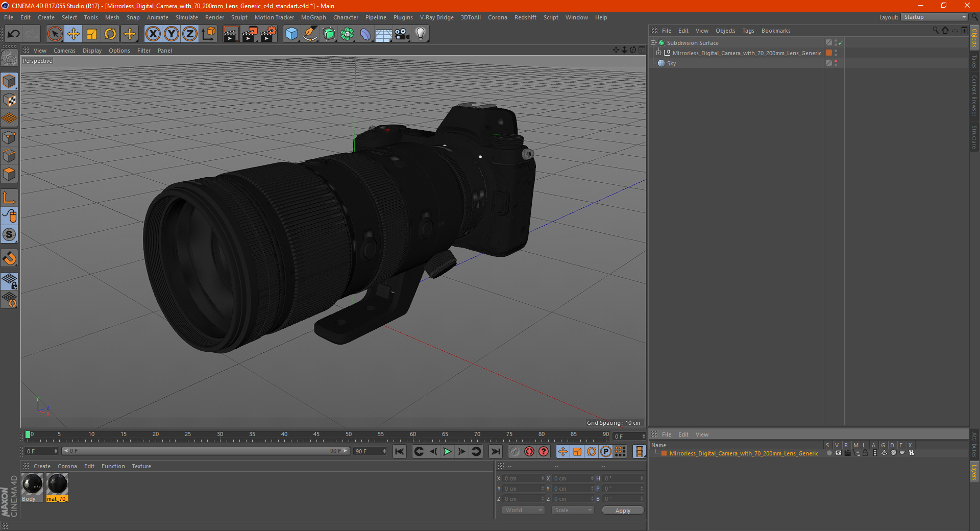Open the Scale mode dropdown
Screen dimensions: 980x531
[x=573, y=510]
